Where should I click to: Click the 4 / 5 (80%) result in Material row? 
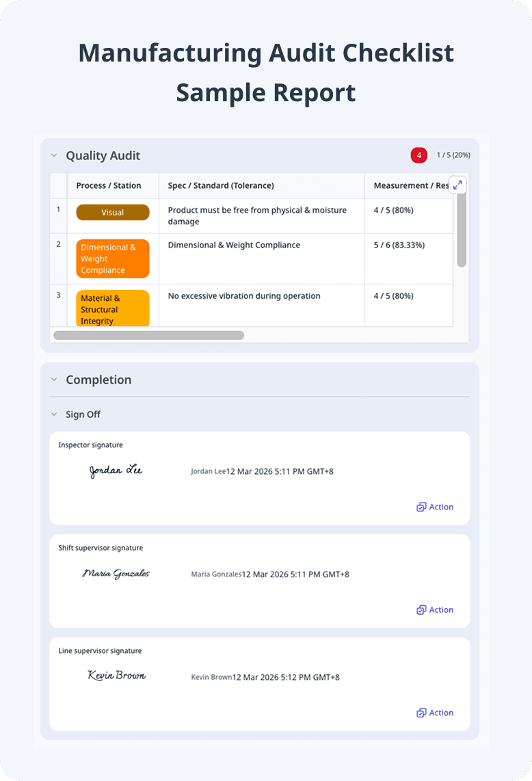point(393,296)
